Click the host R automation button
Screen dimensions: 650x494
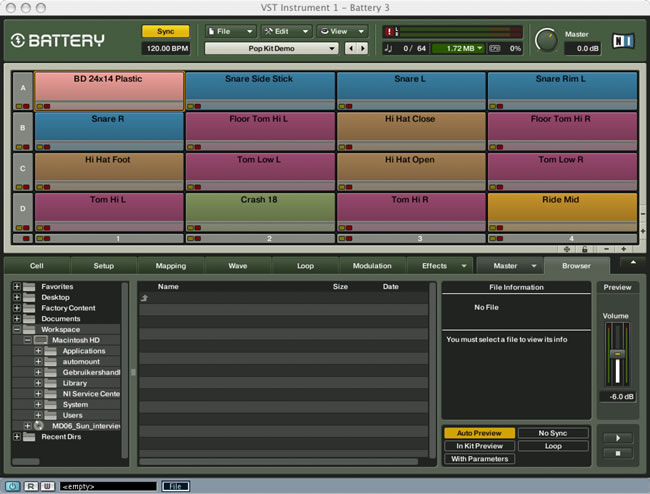pos(31,486)
